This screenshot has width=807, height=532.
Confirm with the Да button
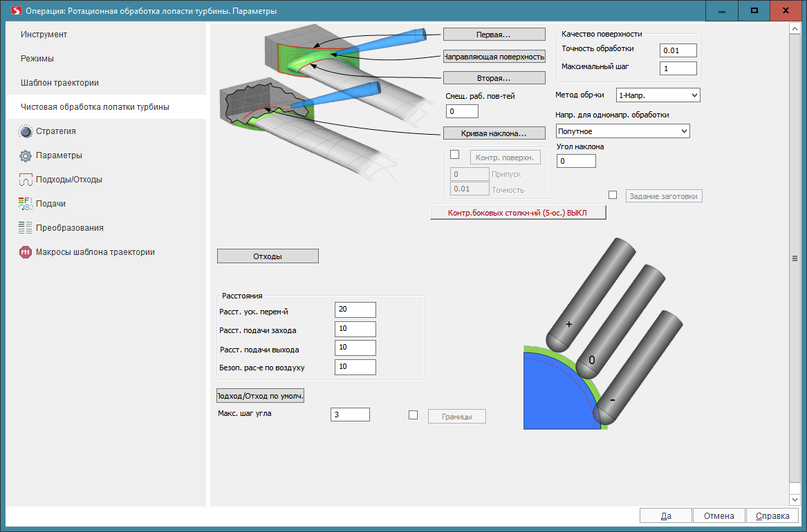tap(665, 515)
